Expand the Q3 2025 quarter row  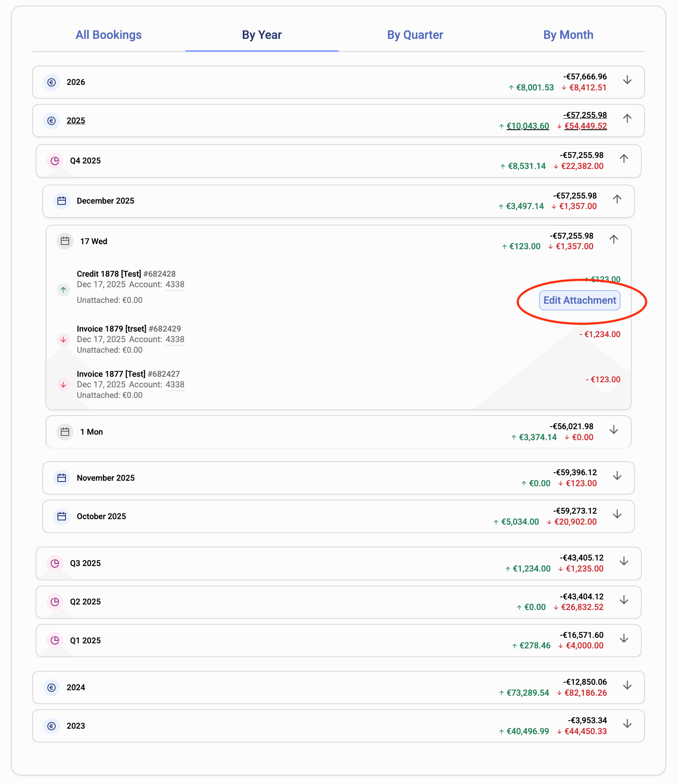point(624,561)
